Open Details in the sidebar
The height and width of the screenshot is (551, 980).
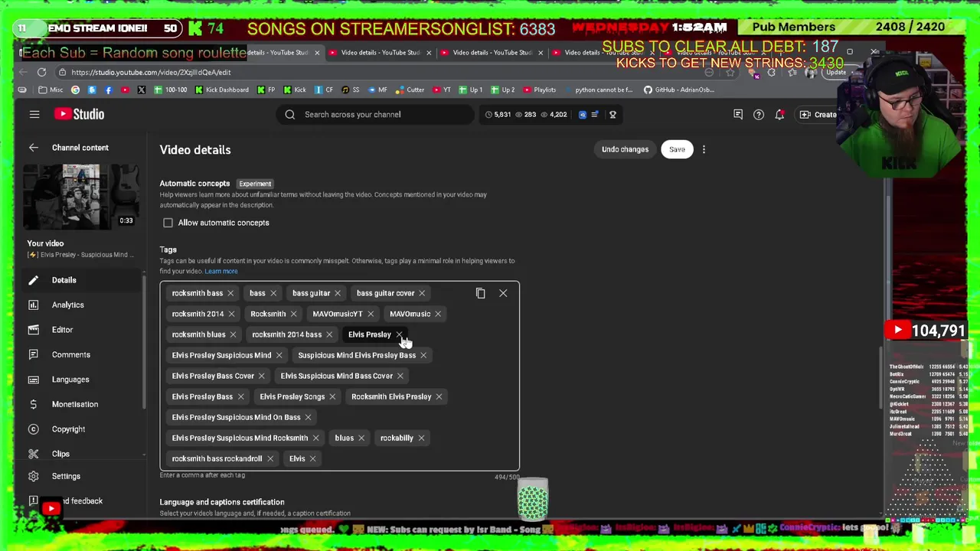(80, 280)
